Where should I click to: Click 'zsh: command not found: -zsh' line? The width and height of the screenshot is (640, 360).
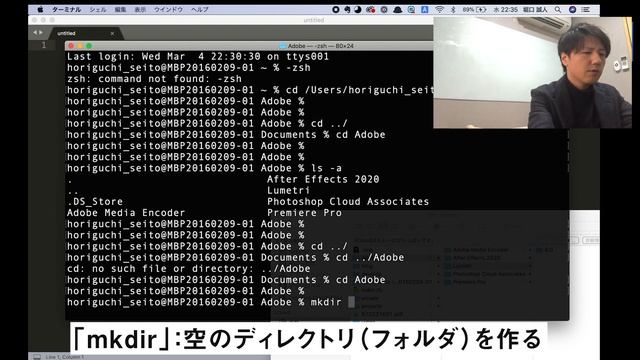pos(154,79)
